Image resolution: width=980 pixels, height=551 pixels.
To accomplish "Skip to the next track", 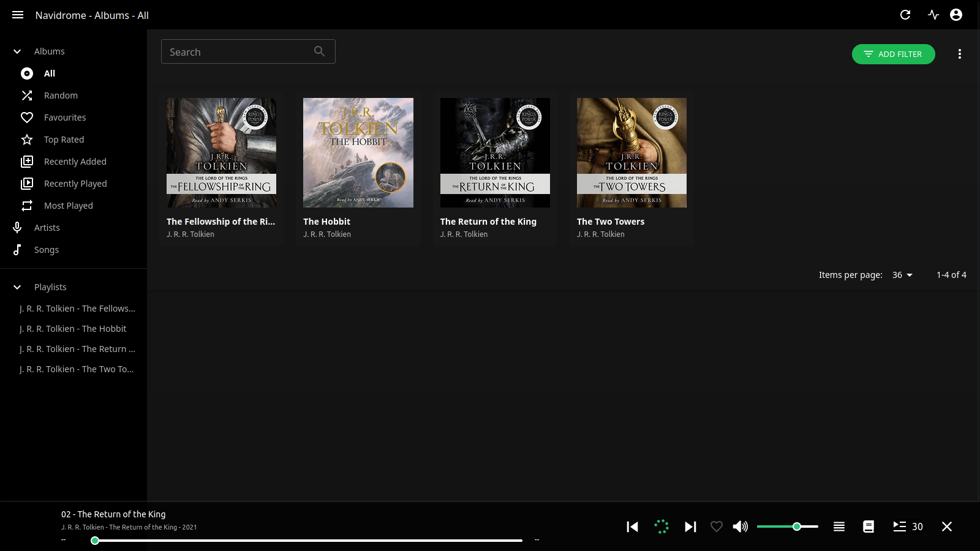I will point(690,527).
